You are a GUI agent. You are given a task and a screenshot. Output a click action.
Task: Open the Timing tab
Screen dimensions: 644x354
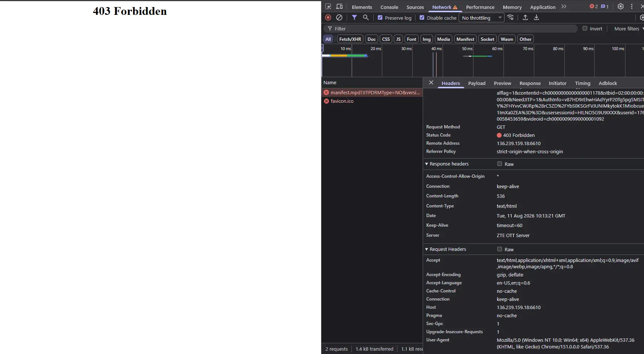click(582, 83)
